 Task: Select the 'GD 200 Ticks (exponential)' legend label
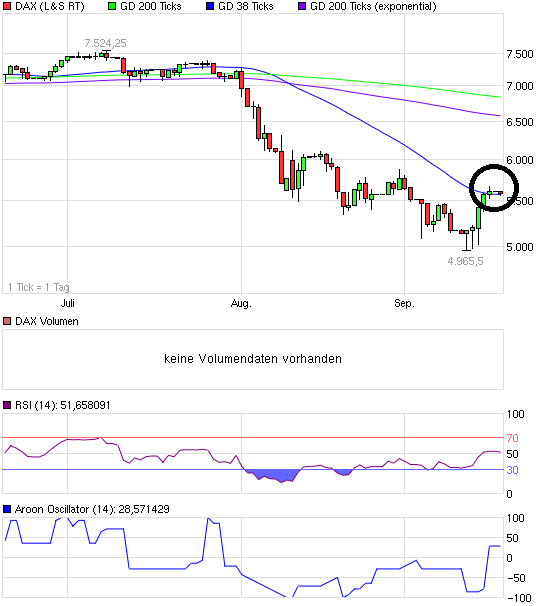coord(373,6)
